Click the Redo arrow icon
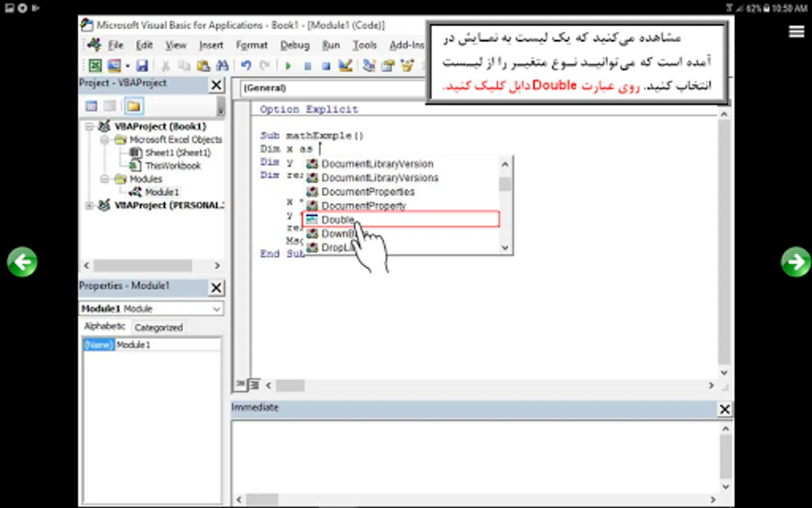 point(264,66)
